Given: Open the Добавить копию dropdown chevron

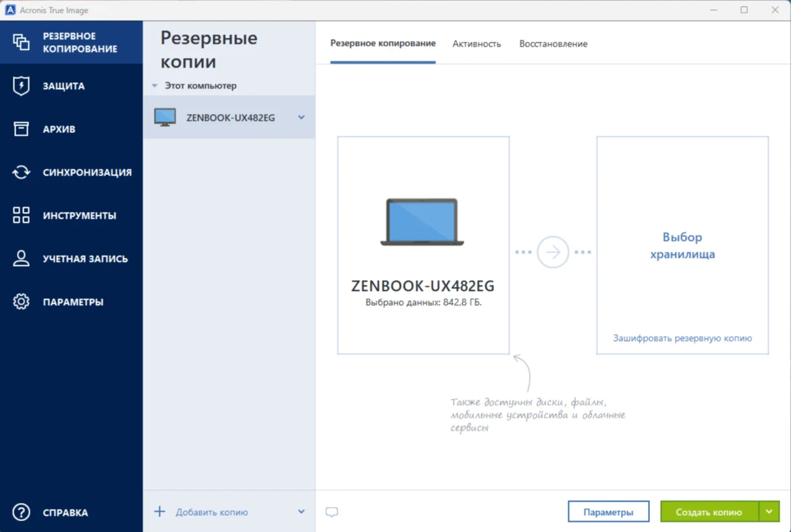Looking at the screenshot, I should click(x=301, y=512).
